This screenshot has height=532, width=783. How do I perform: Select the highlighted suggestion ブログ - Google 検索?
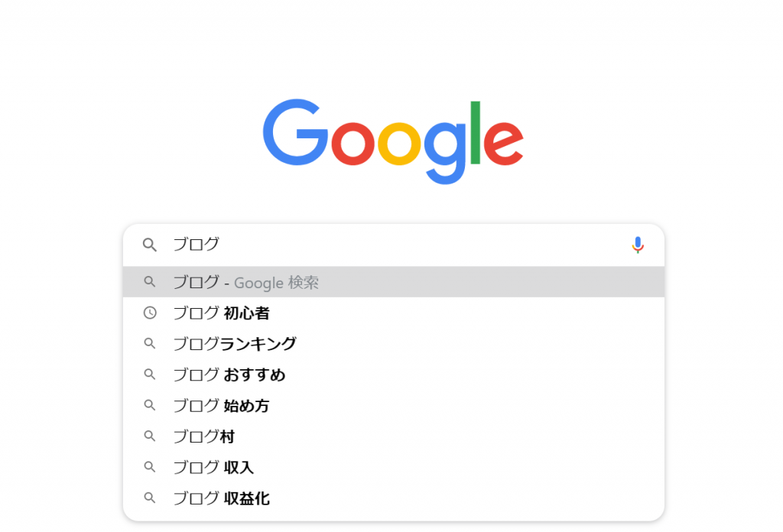pyautogui.click(x=245, y=282)
